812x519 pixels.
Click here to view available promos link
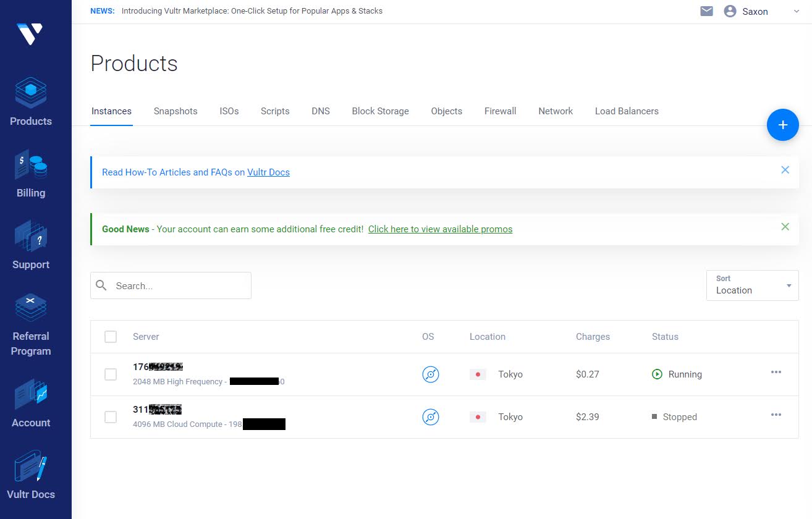tap(440, 229)
